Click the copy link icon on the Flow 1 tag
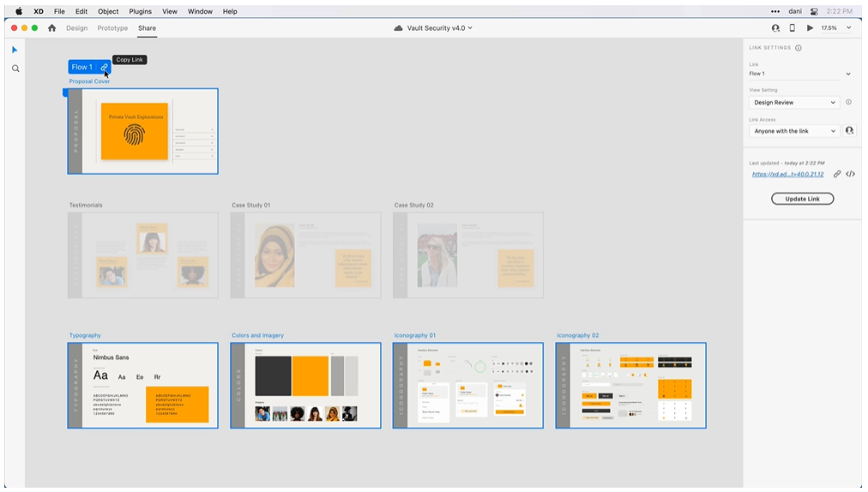Image resolution: width=868 pixels, height=492 pixels. [104, 67]
